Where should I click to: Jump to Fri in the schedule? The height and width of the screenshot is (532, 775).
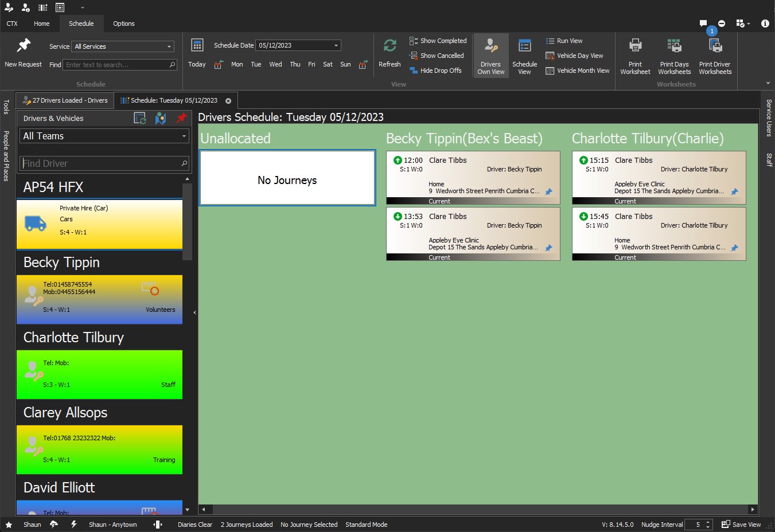coord(311,64)
